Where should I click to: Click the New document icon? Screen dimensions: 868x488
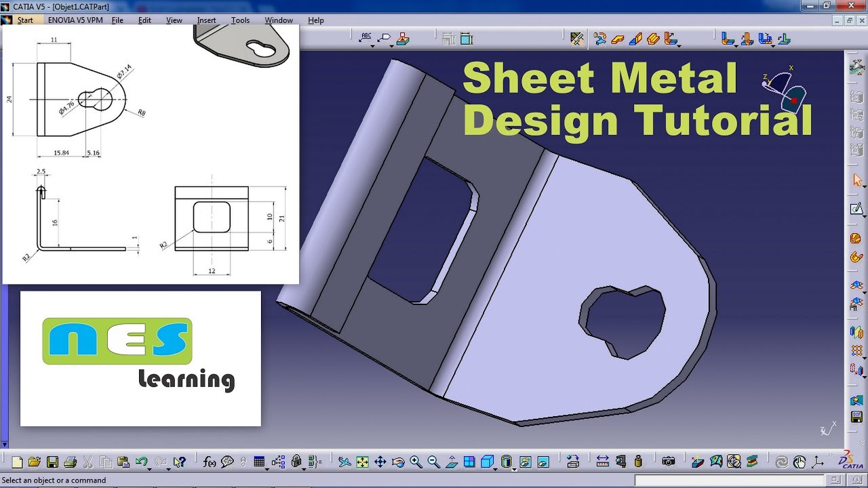pos(17,462)
